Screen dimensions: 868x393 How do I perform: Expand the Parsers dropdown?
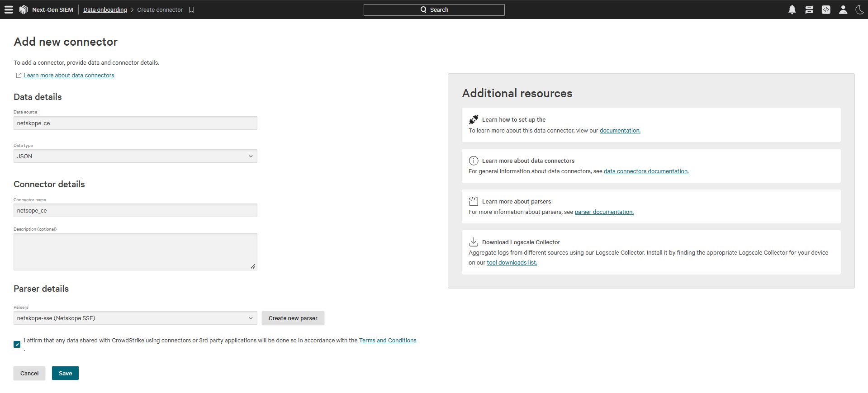click(x=135, y=318)
